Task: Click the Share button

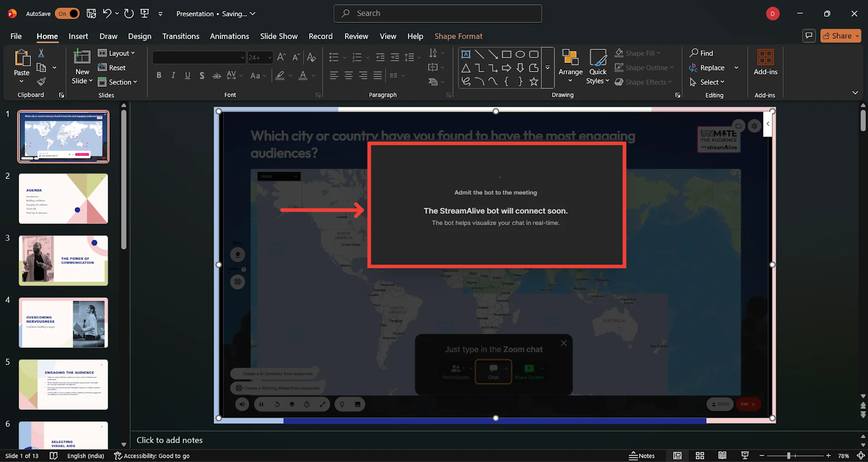Action: tap(840, 36)
